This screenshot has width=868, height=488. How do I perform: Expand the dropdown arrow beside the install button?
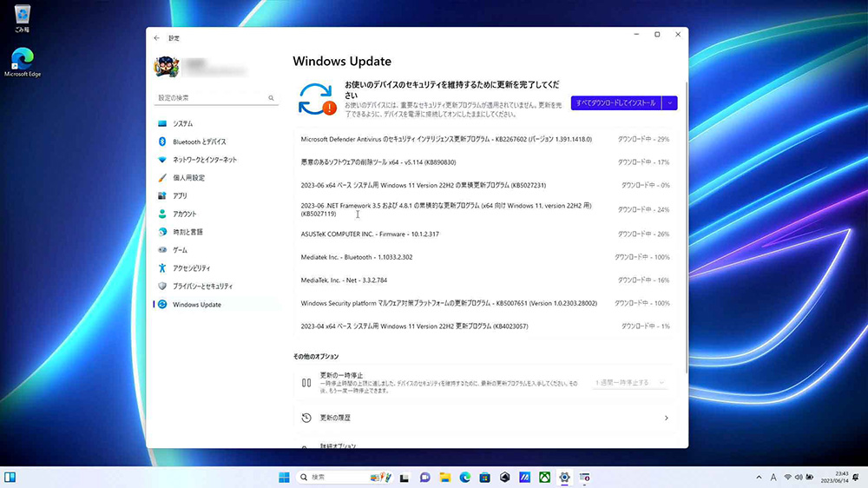[x=669, y=103]
